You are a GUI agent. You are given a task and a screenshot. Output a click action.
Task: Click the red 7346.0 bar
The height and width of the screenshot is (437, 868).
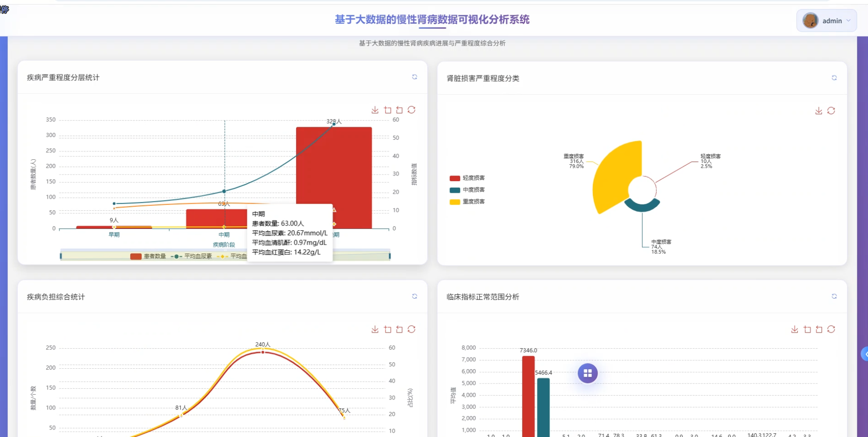tap(528, 396)
